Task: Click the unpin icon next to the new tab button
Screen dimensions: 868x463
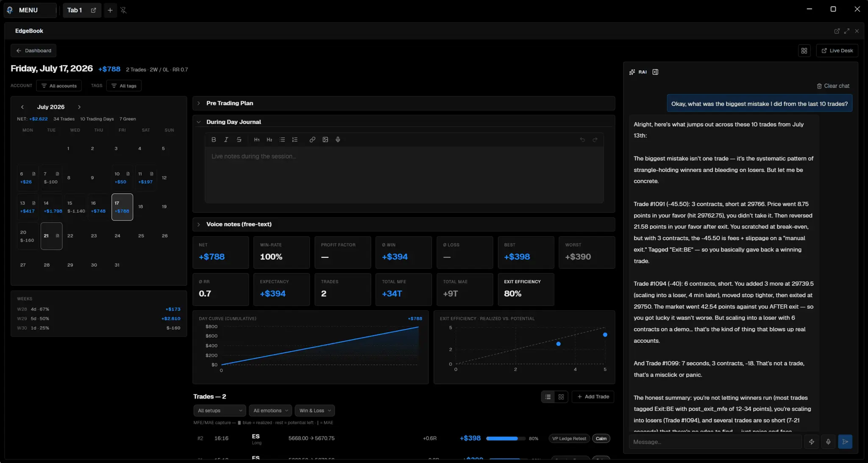Action: click(123, 10)
